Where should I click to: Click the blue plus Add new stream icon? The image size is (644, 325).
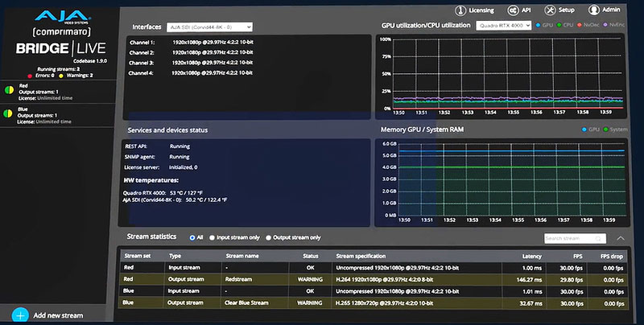pyautogui.click(x=21, y=315)
